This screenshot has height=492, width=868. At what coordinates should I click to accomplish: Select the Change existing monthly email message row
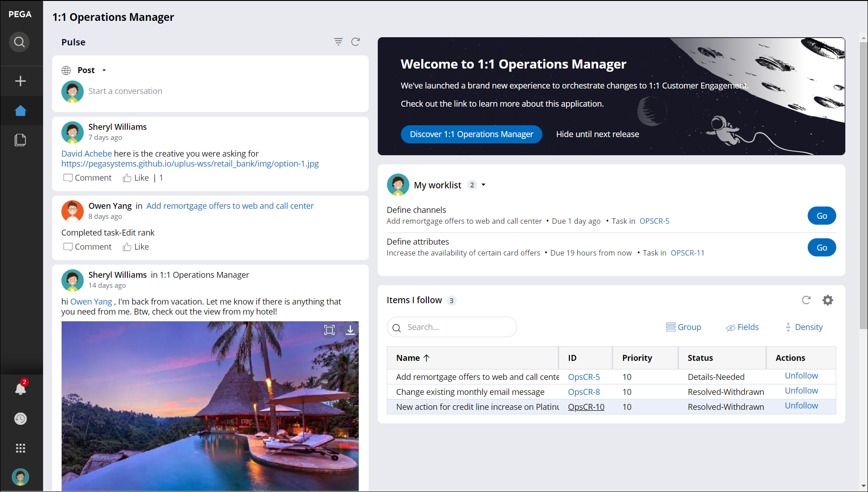[611, 392]
